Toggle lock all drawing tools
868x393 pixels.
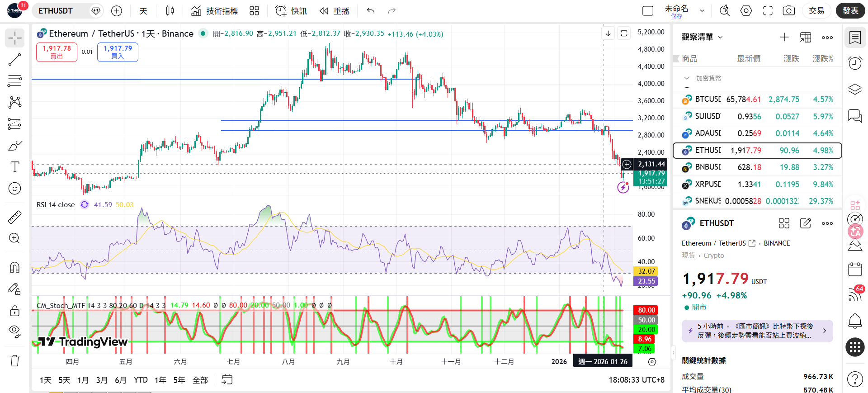click(15, 311)
